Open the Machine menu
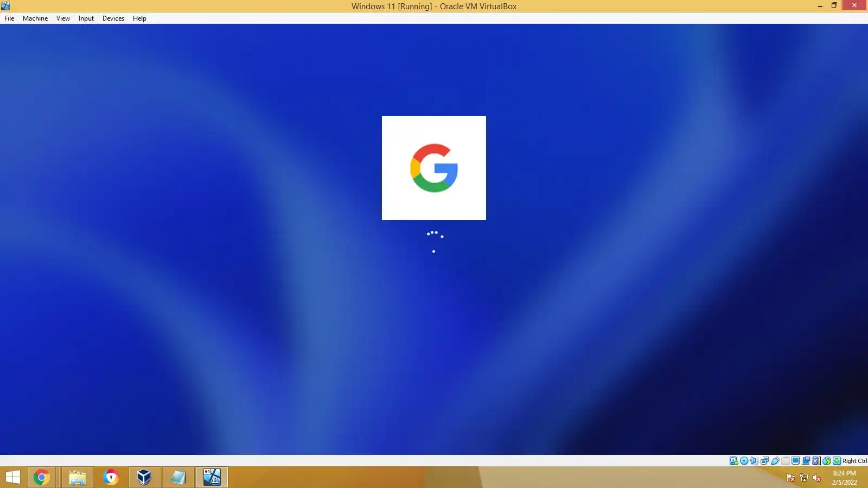Image resolution: width=868 pixels, height=488 pixels. [x=35, y=18]
